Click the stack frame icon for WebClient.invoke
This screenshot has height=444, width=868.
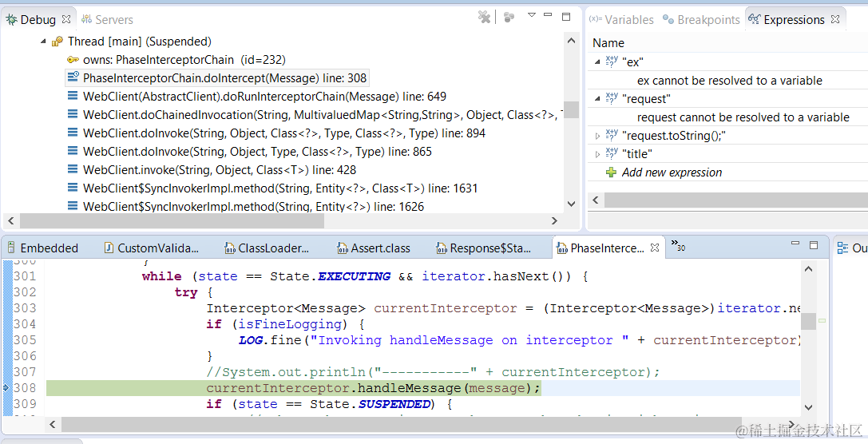click(x=73, y=169)
